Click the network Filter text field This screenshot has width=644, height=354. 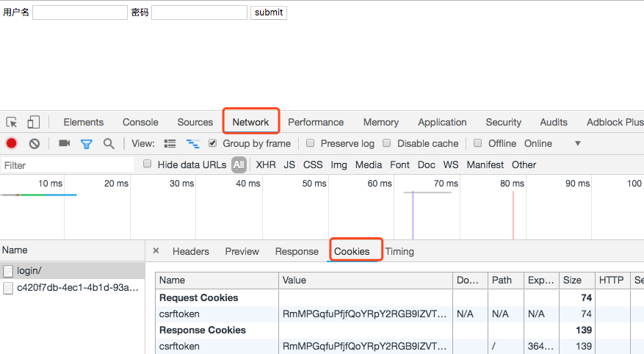[68, 165]
